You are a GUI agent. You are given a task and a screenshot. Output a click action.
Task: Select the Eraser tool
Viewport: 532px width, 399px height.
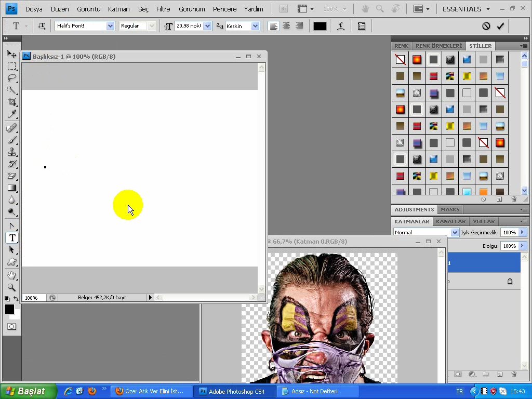[12, 176]
